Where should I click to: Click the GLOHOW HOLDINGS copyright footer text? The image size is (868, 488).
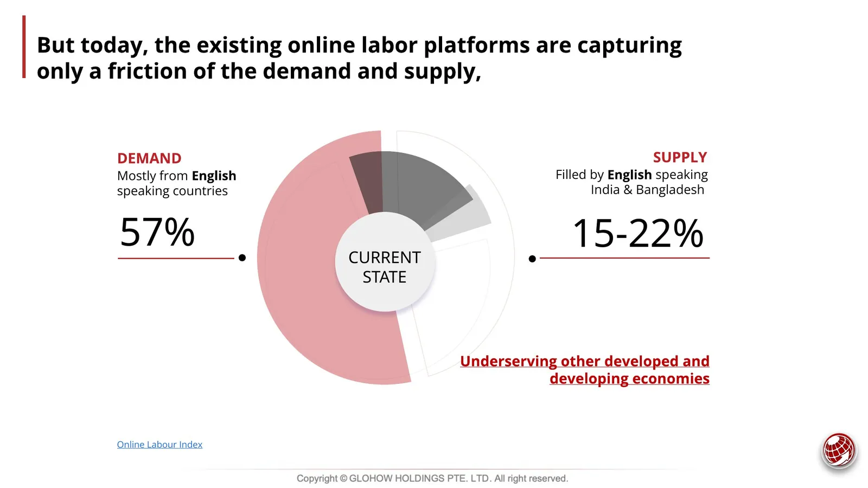pyautogui.click(x=432, y=478)
